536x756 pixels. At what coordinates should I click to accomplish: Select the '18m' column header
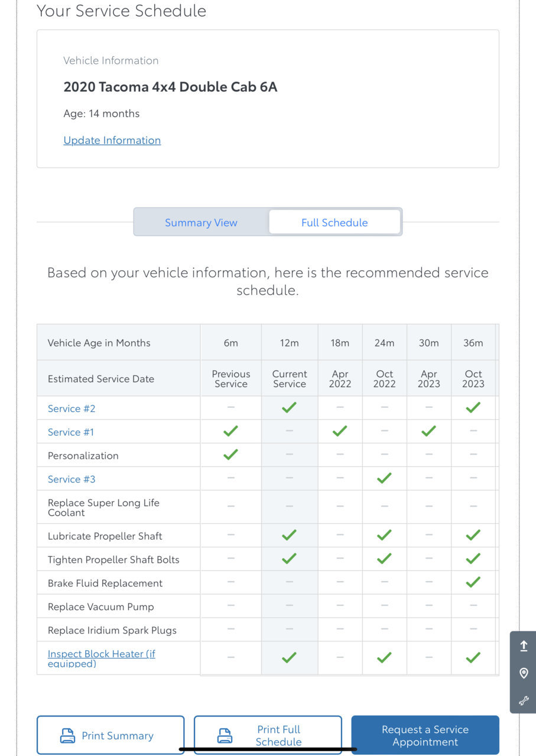point(340,343)
